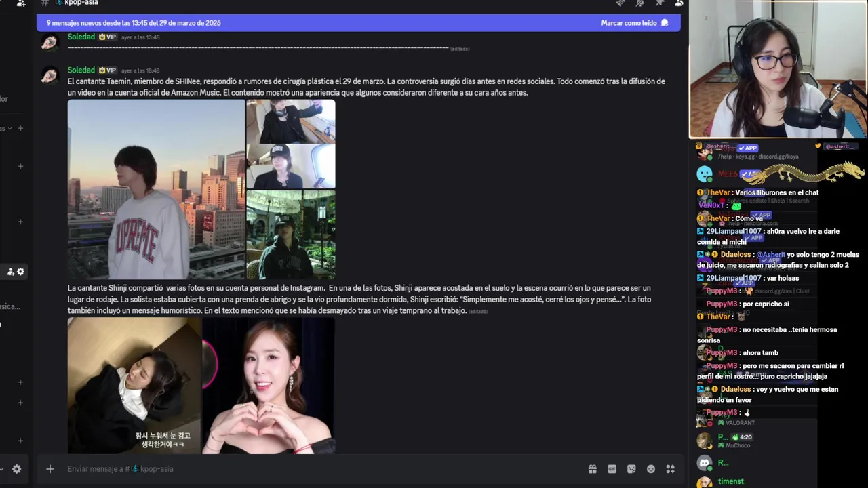Click the plus attach button in message bar
868x488 pixels.
point(50,469)
